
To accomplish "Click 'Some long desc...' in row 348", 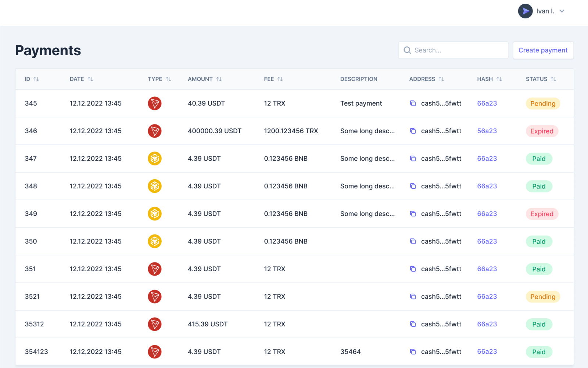I will pyautogui.click(x=367, y=186).
